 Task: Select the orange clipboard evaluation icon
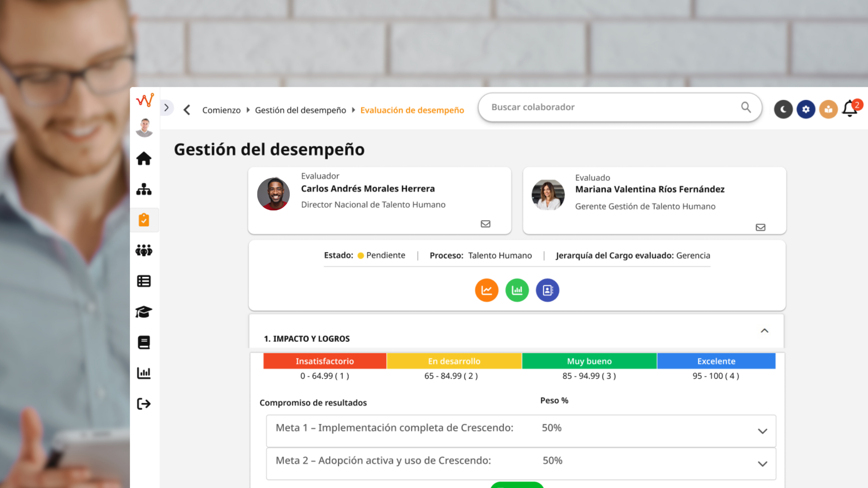pos(144,220)
